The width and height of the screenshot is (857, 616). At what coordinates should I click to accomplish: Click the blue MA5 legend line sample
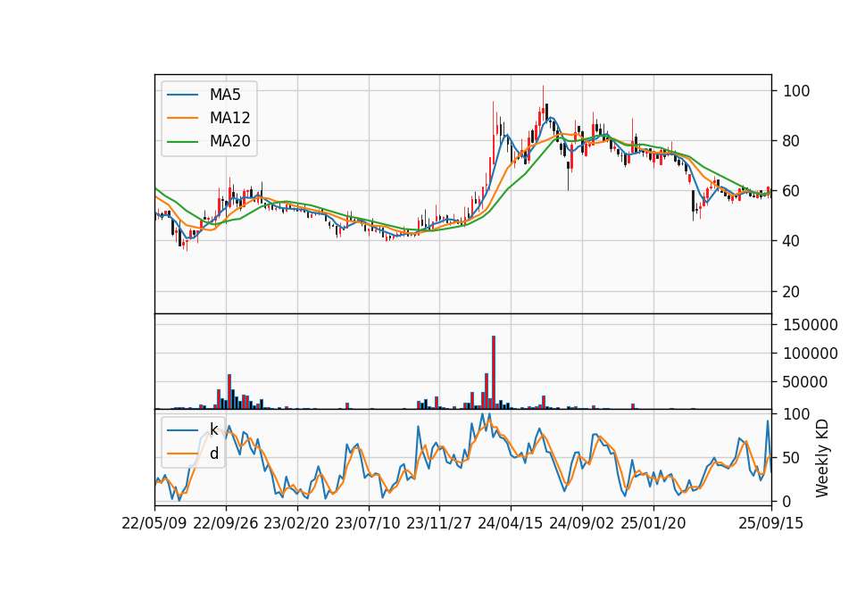[x=182, y=95]
